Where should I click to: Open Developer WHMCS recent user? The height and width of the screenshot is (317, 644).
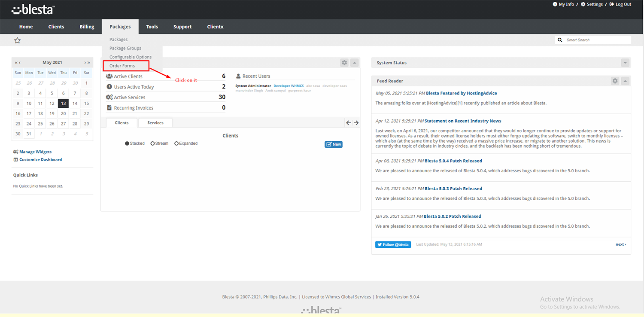click(x=289, y=86)
